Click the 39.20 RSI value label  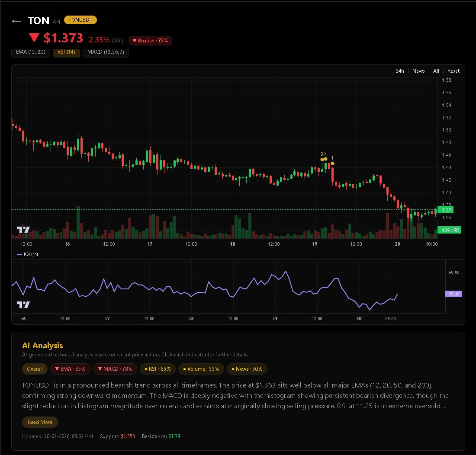(x=453, y=294)
